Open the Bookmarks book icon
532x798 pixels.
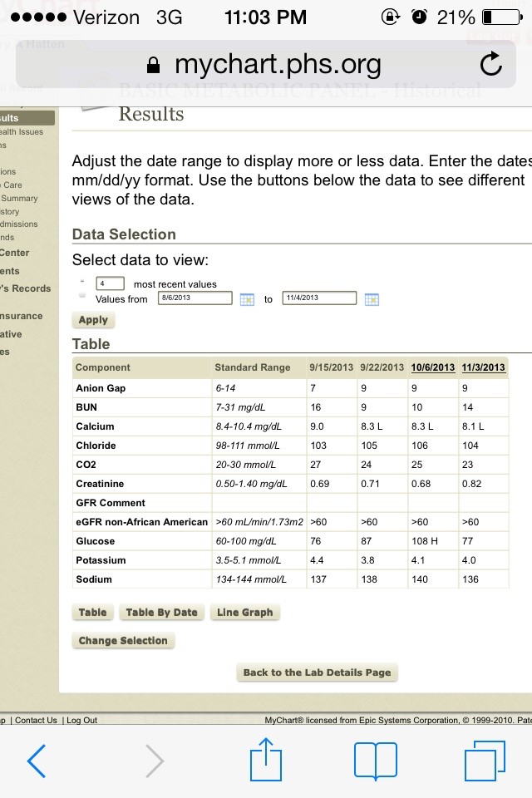point(375,761)
